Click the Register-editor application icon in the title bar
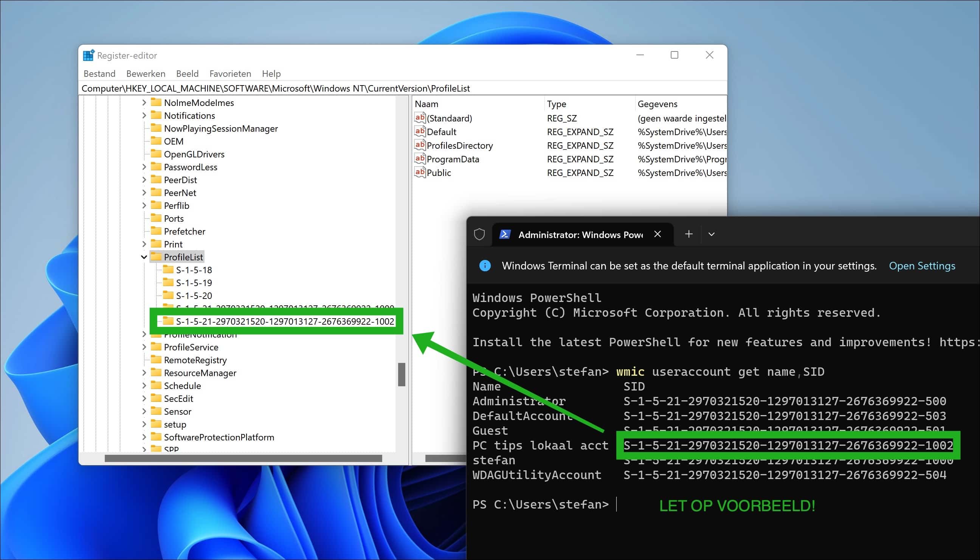 click(88, 55)
